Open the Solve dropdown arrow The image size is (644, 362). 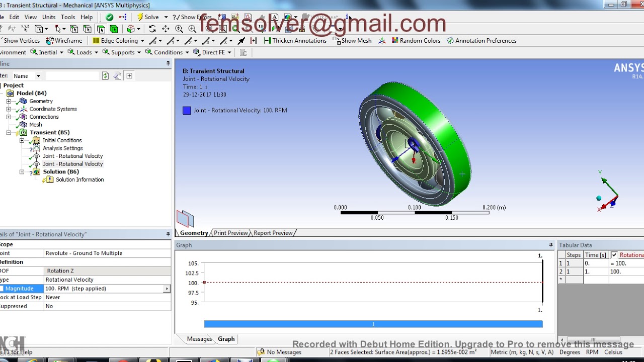(x=166, y=17)
